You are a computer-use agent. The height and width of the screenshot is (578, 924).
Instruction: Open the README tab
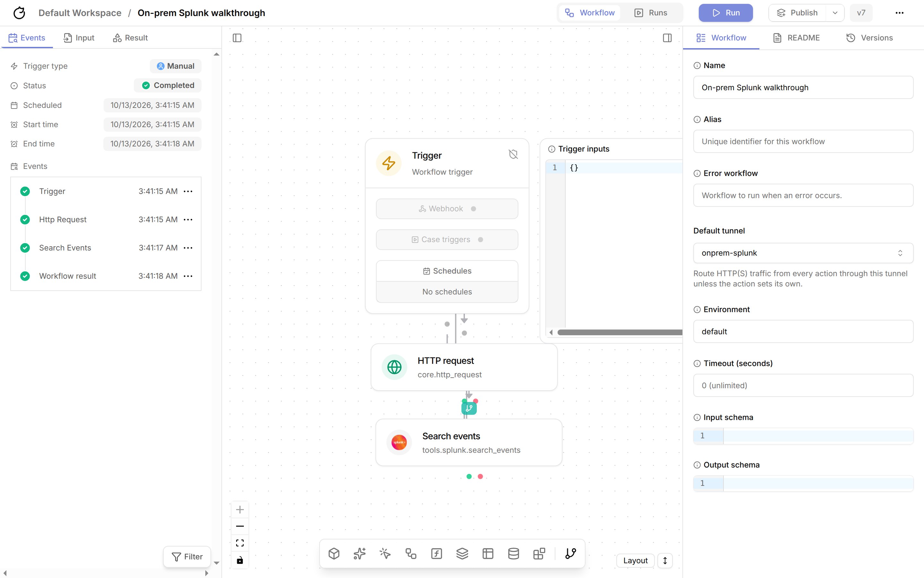[x=797, y=38]
